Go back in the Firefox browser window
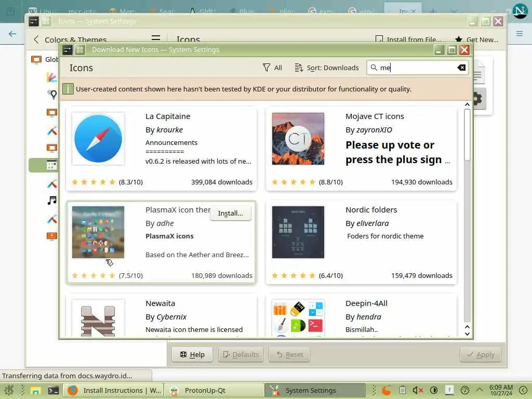 [12, 34]
